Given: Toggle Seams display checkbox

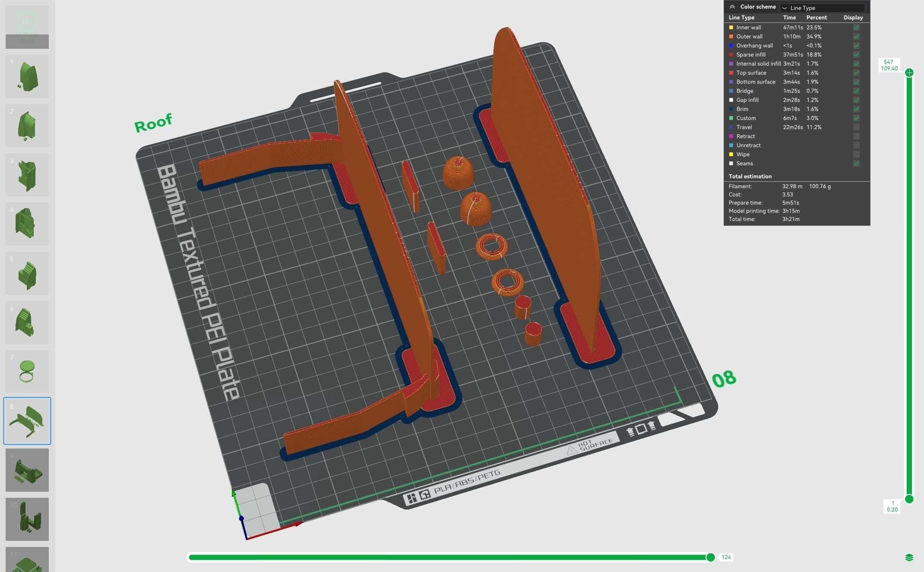Looking at the screenshot, I should pos(856,164).
